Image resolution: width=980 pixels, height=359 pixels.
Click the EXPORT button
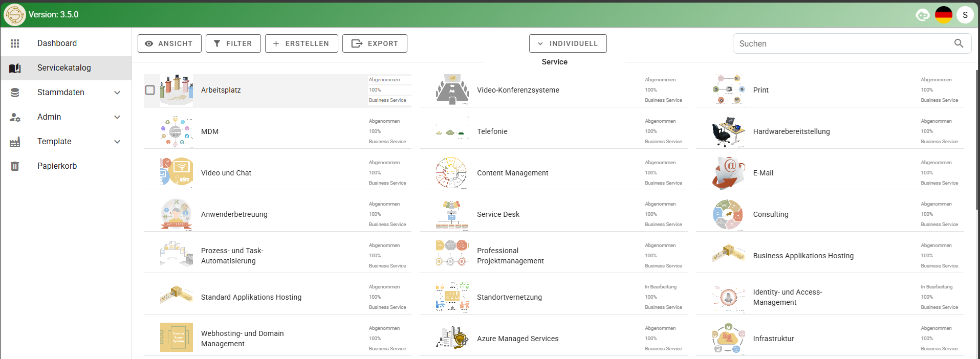(375, 43)
